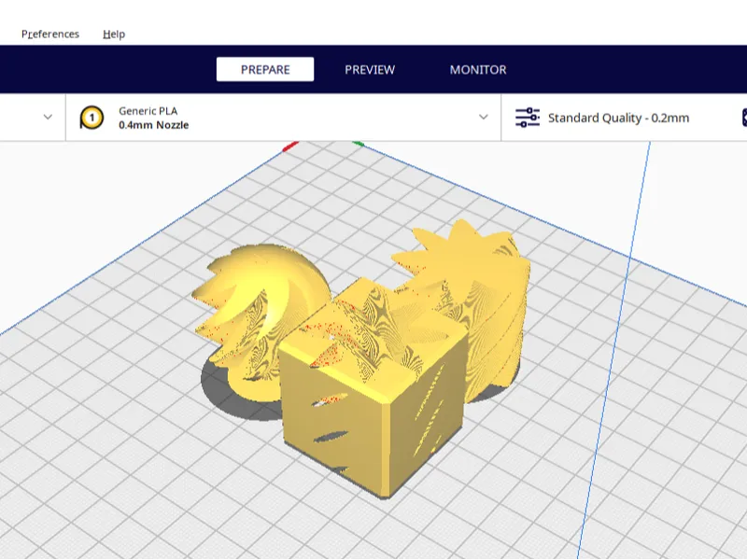
Task: Expand the printer selection chevron
Action: (x=48, y=117)
